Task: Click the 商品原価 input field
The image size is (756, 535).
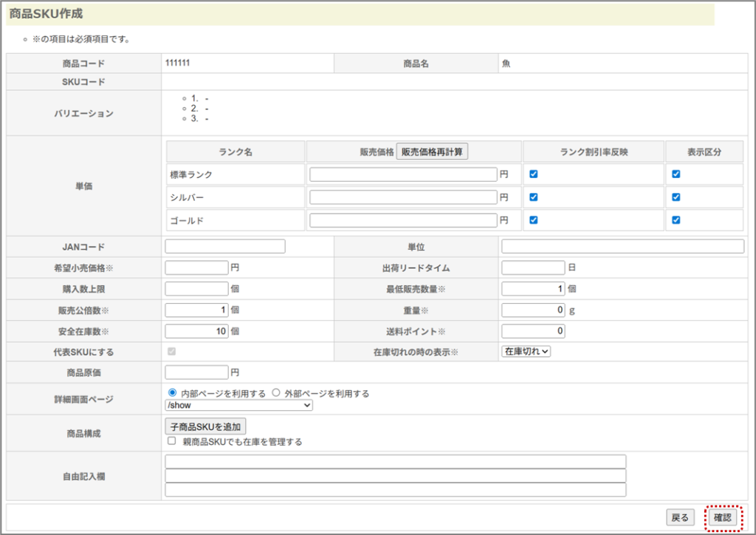Action: 196,372
